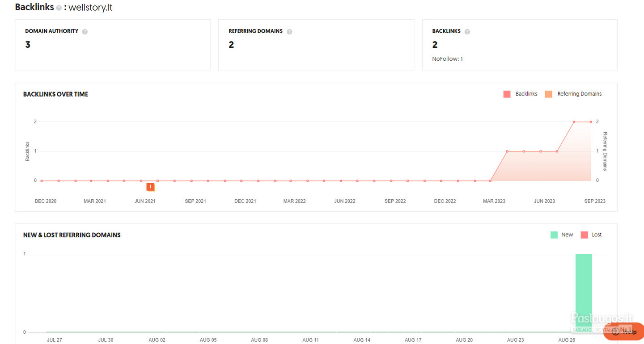This screenshot has height=344, width=644.
Task: Click the 'DEC 2022' axis label
Action: tap(445, 201)
